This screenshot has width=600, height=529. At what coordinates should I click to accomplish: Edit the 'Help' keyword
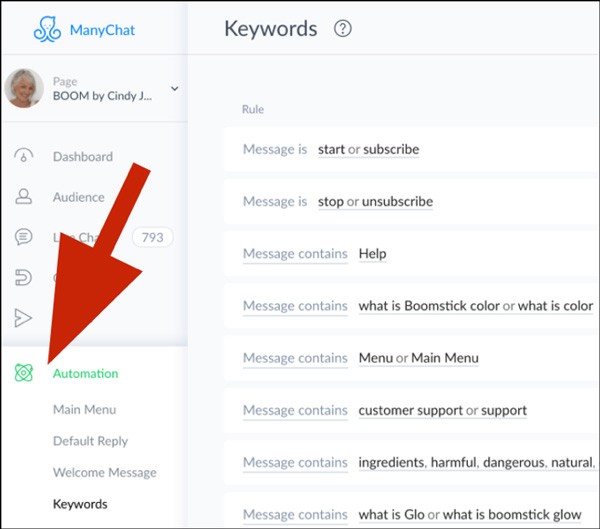(372, 254)
